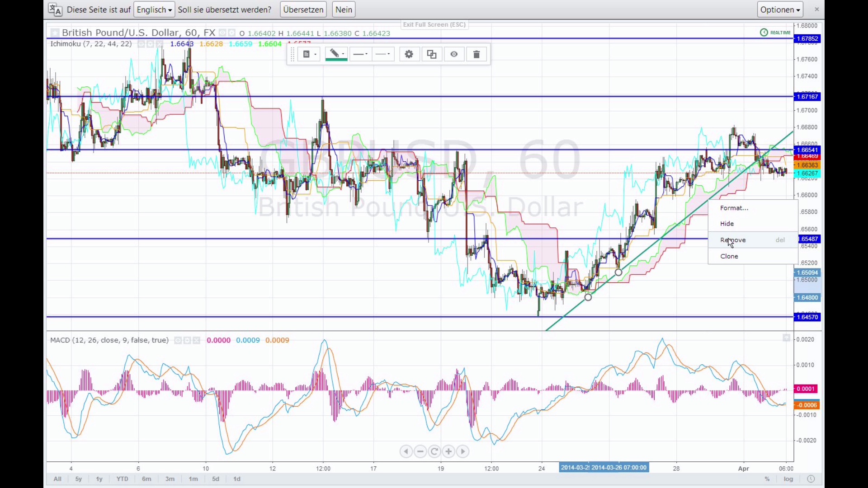
Task: Toggle log scale on the price axis
Action: click(788, 479)
